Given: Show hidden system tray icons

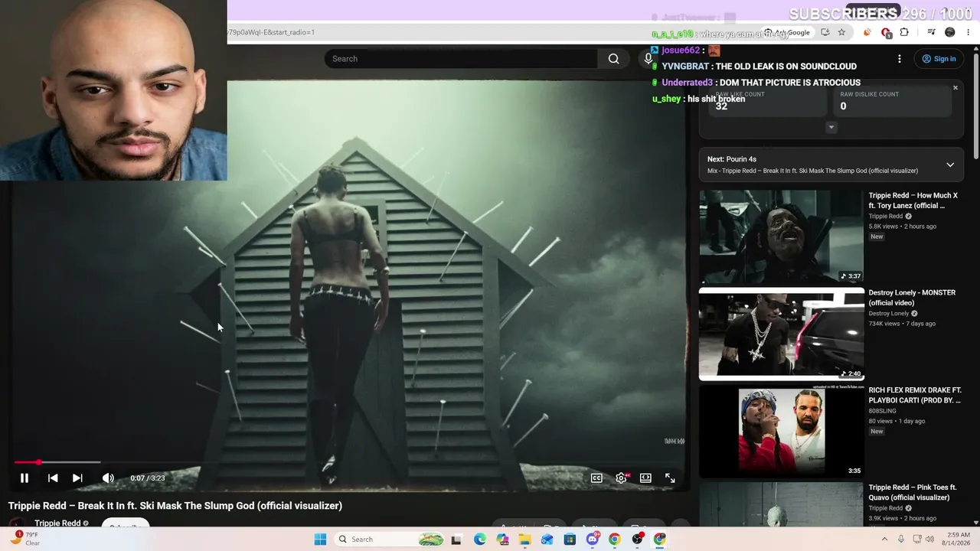Looking at the screenshot, I should (885, 540).
